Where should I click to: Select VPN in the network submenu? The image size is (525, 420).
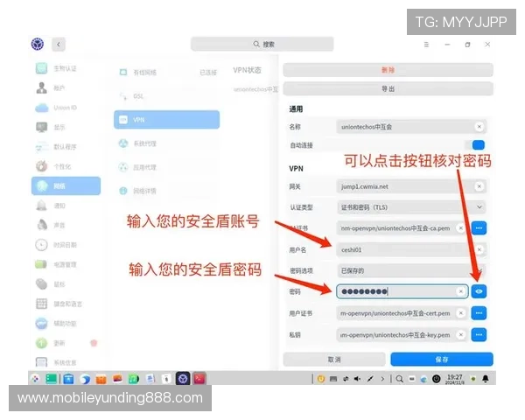point(166,120)
